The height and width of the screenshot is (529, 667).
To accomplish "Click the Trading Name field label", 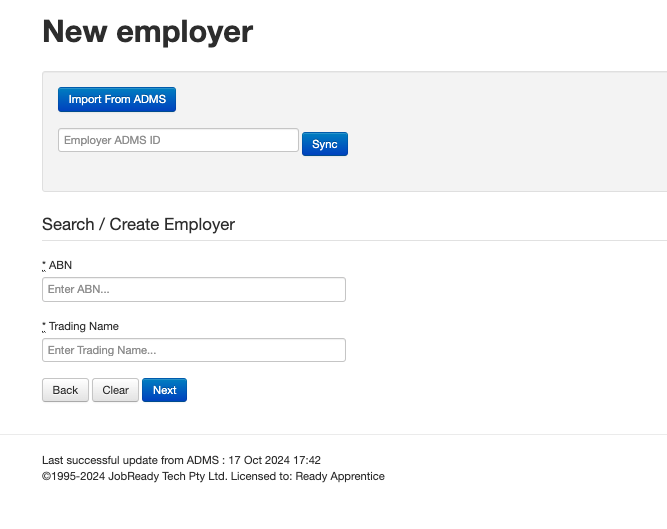I will coord(83,326).
